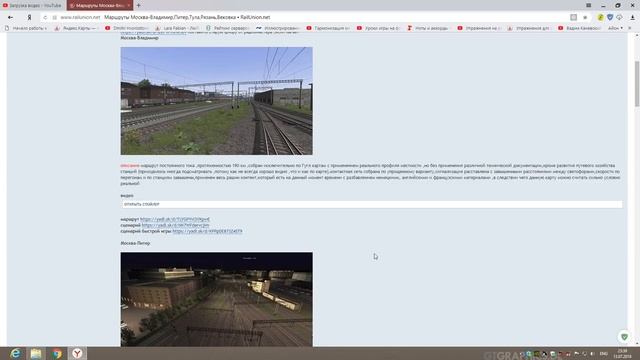Open the 'Иллюстрирование' bookmark
The image size is (640, 360).
pos(278,28)
